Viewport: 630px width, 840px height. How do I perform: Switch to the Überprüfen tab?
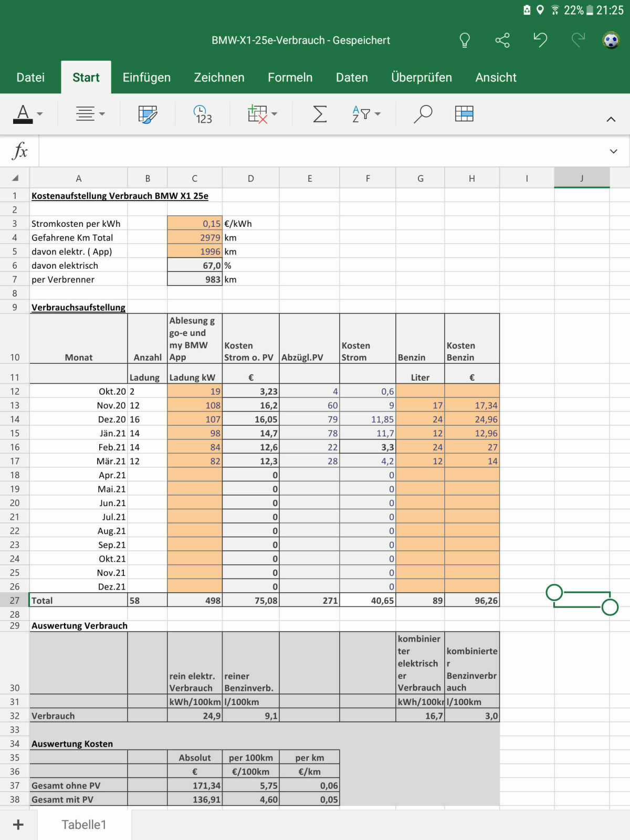422,78
